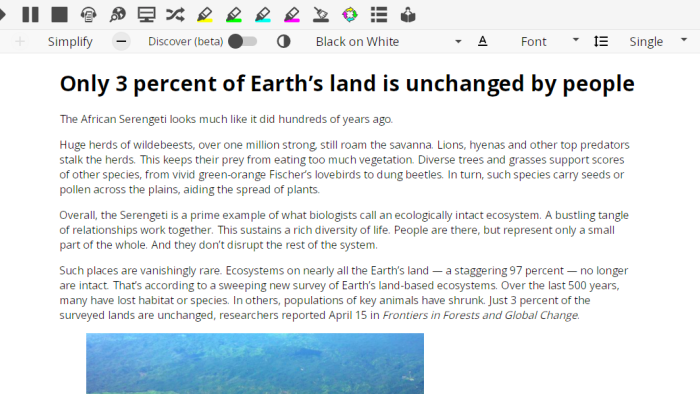
Task: Click the half-circle contrast icon
Action: 283,41
